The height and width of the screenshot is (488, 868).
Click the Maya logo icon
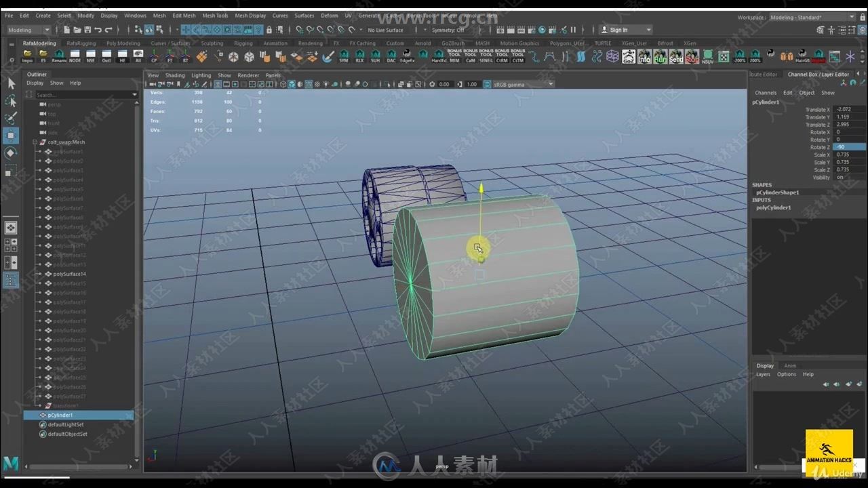coord(11,464)
